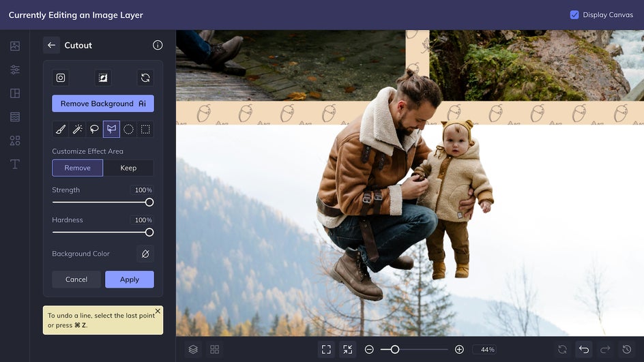
Task: Go back from the Cutout panel
Action: pyautogui.click(x=51, y=45)
